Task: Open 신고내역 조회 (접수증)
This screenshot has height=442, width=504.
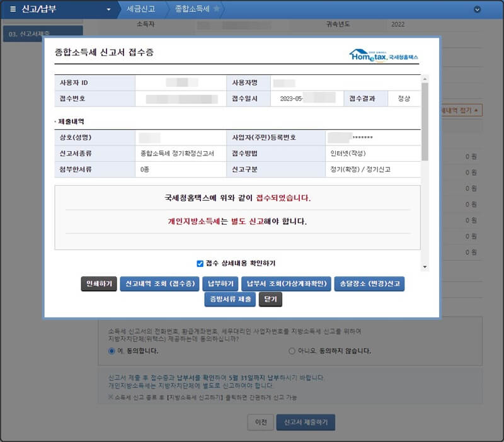Action: point(160,283)
